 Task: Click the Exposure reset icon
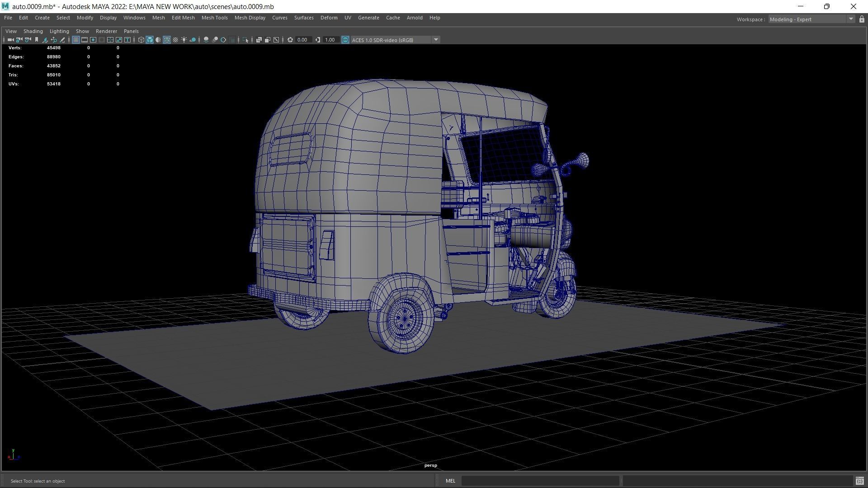tap(290, 40)
